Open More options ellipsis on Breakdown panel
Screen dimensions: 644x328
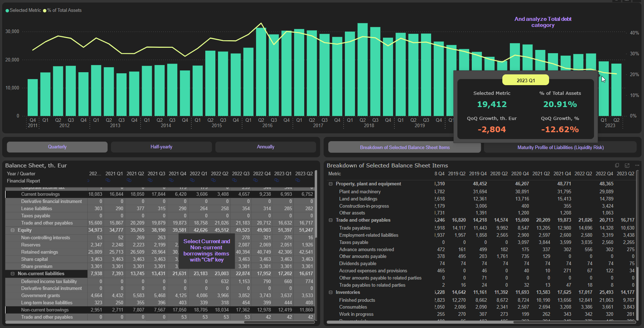(x=637, y=165)
